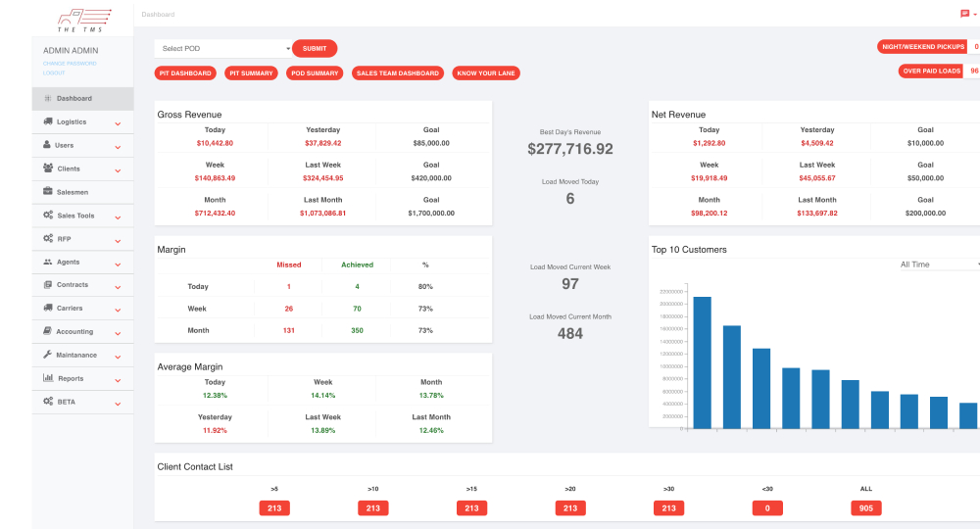
Task: Expand the Accounting menu chevron
Action: tap(118, 333)
